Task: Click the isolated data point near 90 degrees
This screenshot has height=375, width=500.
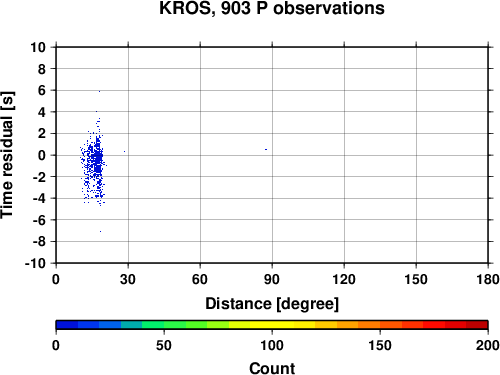Action: 266,149
